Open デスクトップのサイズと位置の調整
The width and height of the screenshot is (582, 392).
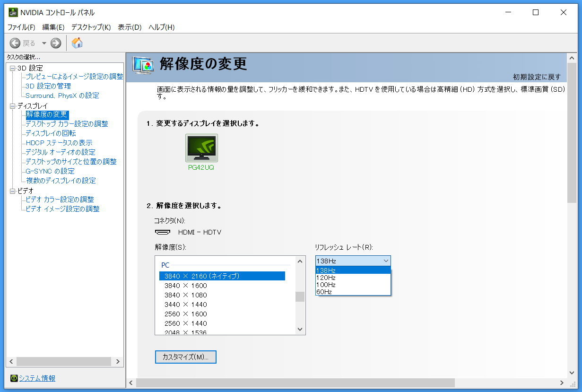[71, 162]
